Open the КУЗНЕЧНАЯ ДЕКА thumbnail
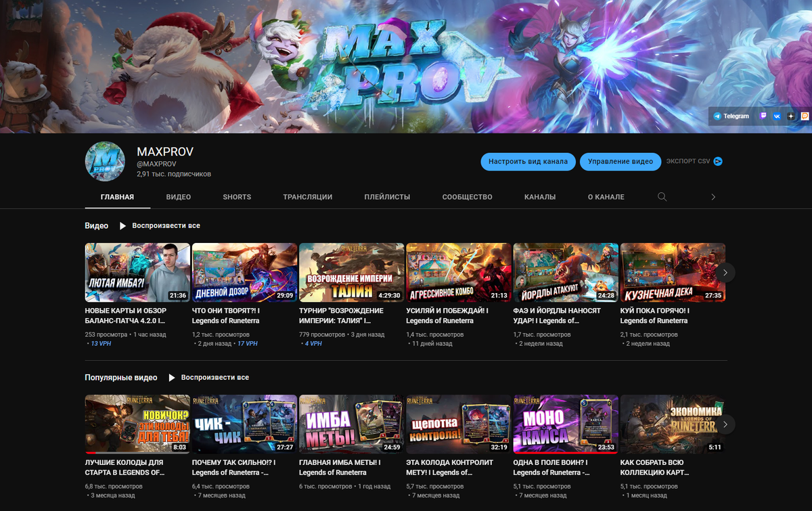 (x=673, y=272)
